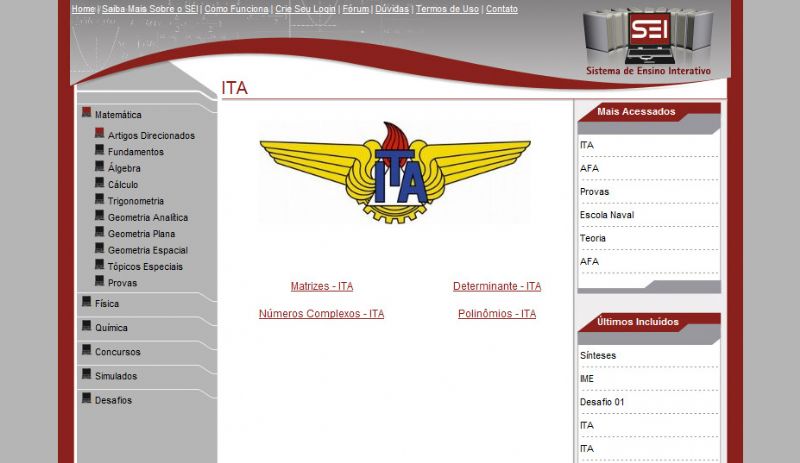Open Escola Naval in Mais Acessados

pos(607,215)
